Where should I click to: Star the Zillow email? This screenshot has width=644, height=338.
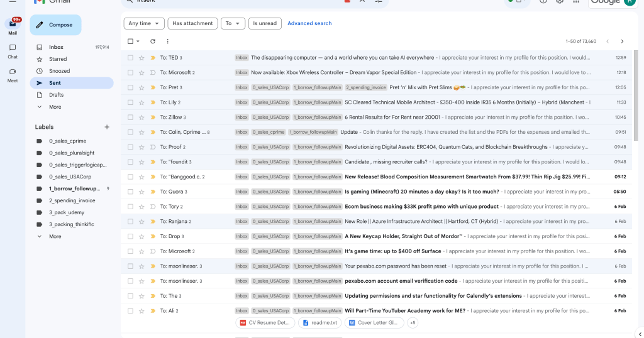click(x=142, y=117)
